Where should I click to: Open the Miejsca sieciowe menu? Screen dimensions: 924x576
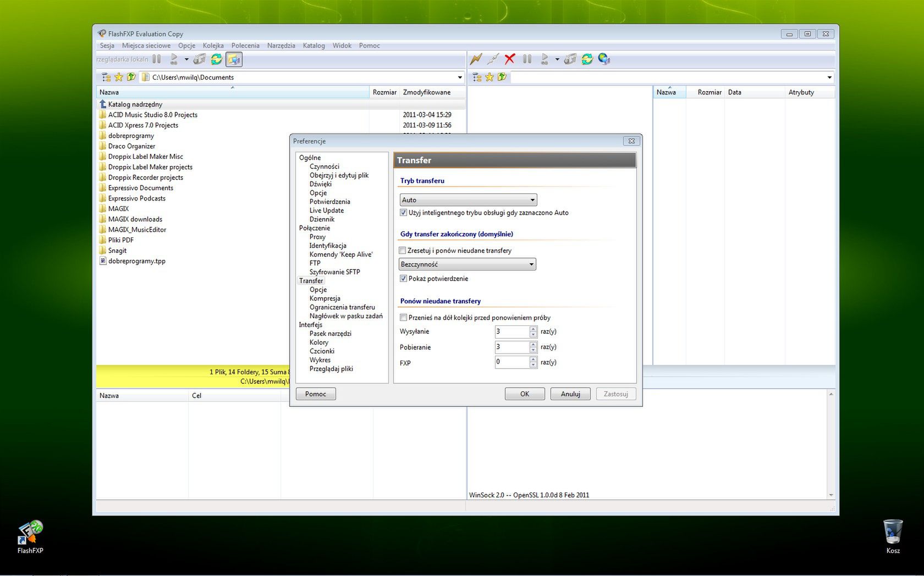pos(146,46)
